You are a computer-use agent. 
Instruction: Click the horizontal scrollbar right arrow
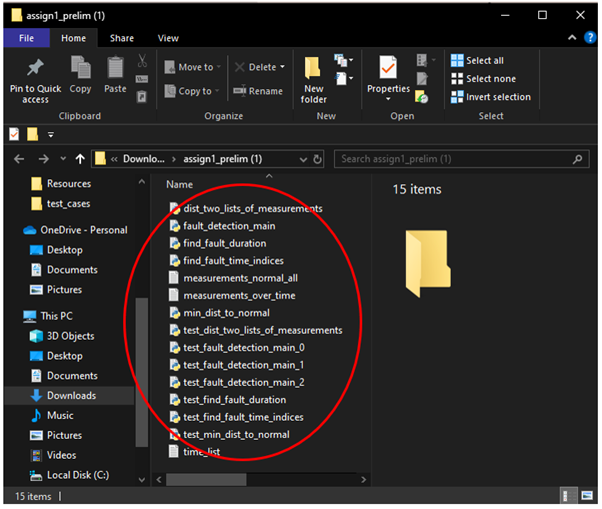[x=364, y=479]
